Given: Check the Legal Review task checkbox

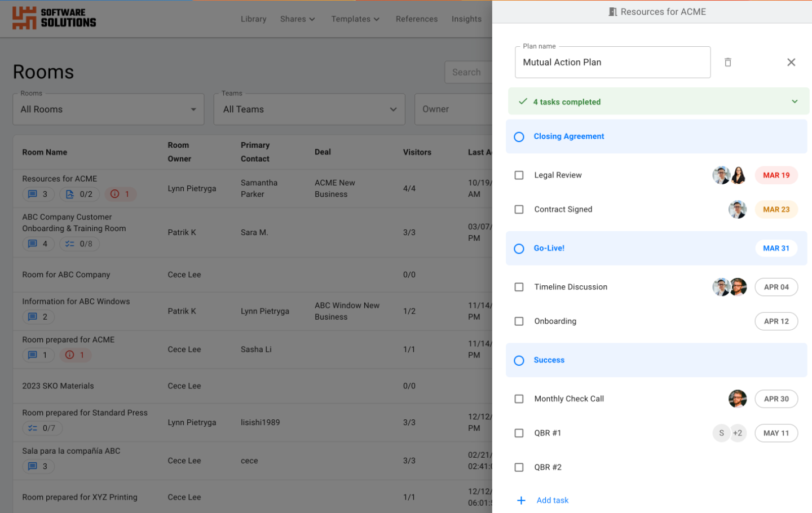Looking at the screenshot, I should (519, 175).
